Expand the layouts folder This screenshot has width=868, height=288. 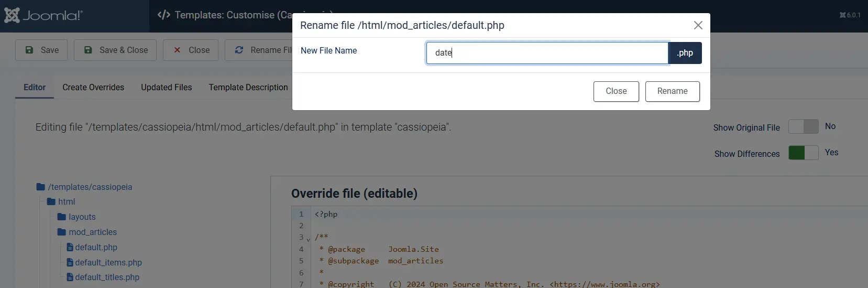pos(76,217)
